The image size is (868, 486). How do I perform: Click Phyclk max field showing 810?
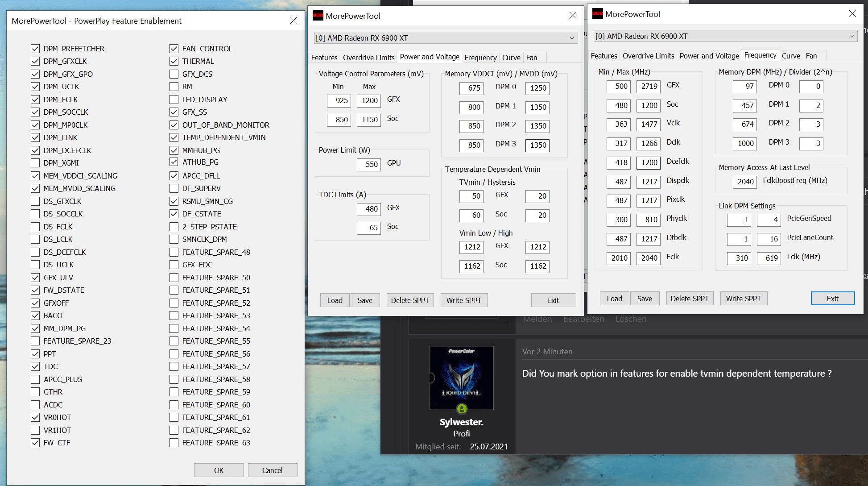click(x=649, y=220)
